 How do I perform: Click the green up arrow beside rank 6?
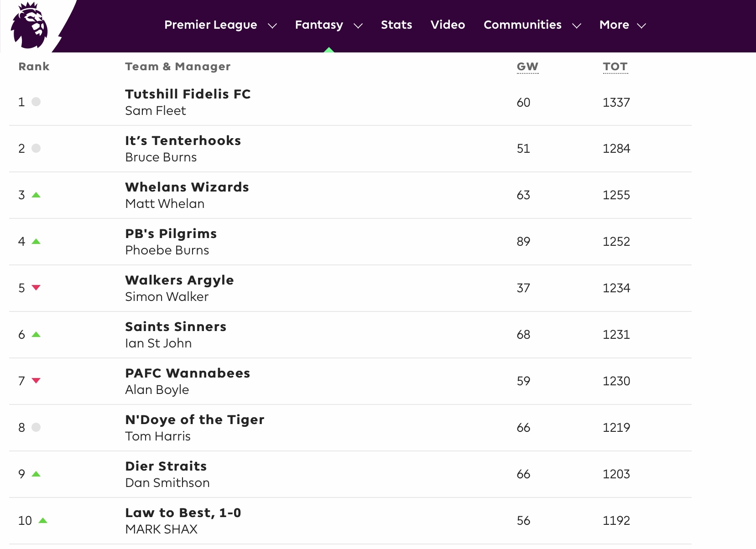coord(36,335)
